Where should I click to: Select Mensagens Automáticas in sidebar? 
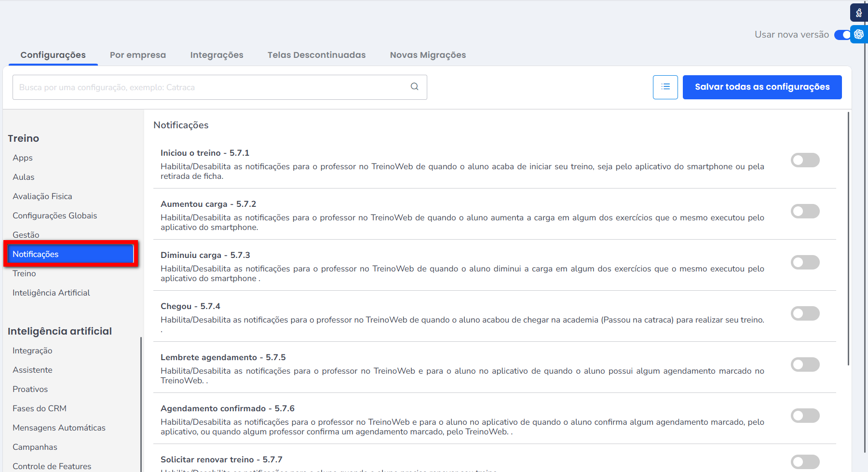pos(59,428)
